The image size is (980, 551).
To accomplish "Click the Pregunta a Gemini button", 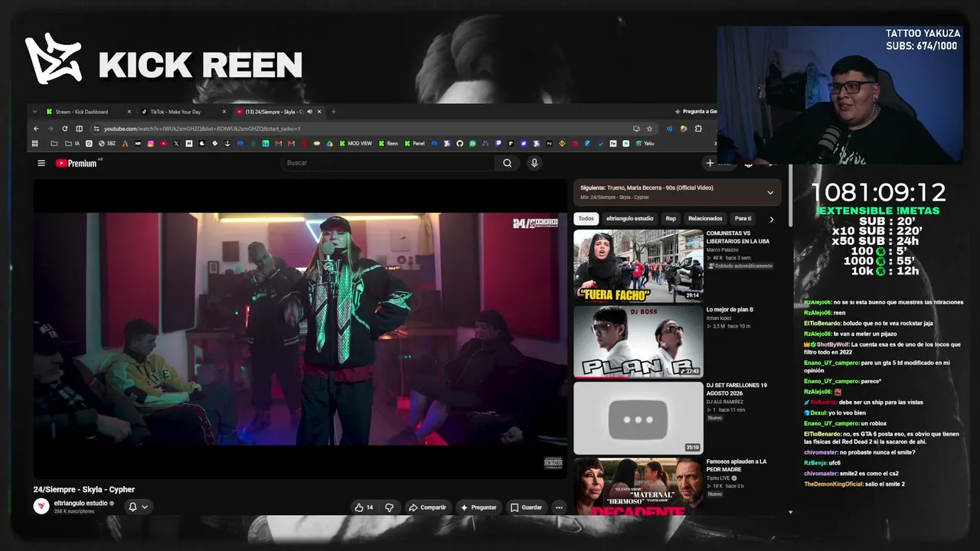I will click(x=696, y=112).
